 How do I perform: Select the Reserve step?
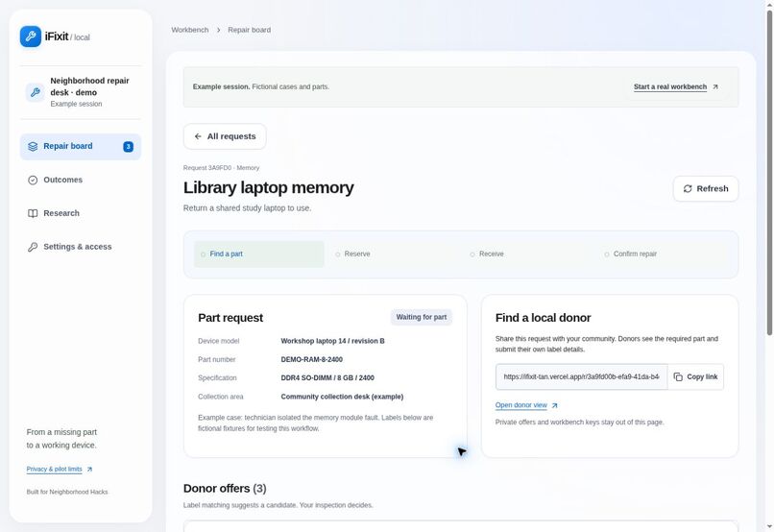(x=394, y=254)
